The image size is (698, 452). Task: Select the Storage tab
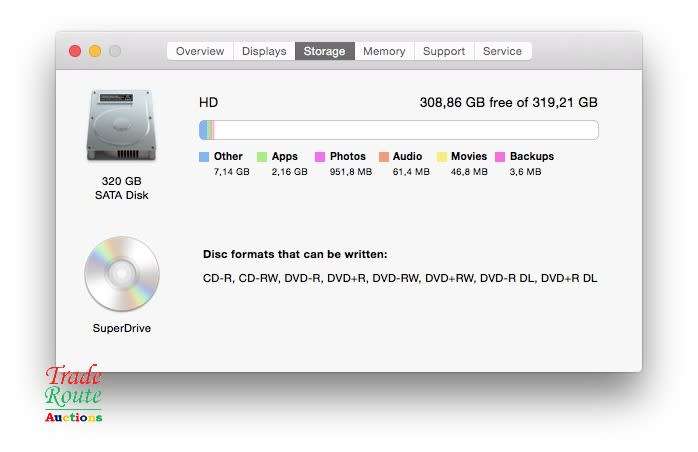(x=325, y=51)
